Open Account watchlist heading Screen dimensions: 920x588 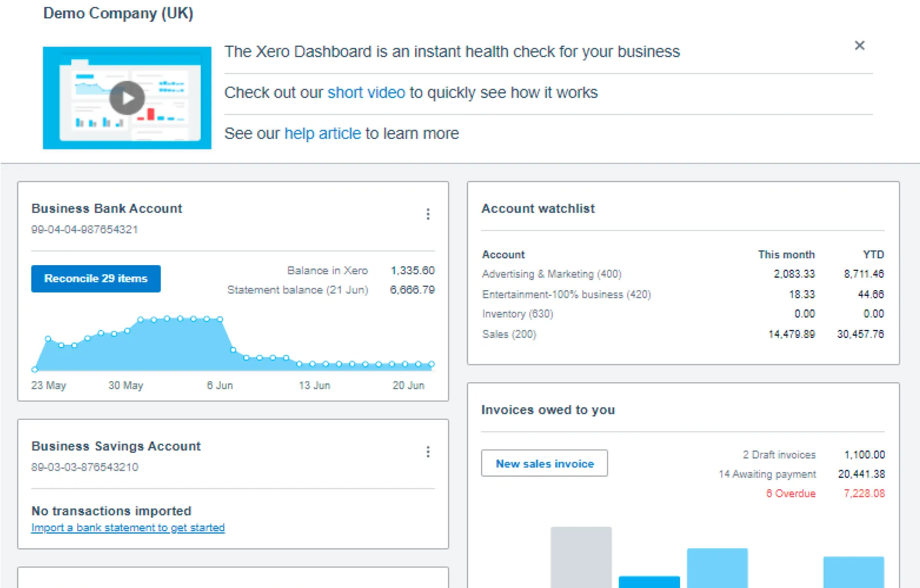point(538,208)
